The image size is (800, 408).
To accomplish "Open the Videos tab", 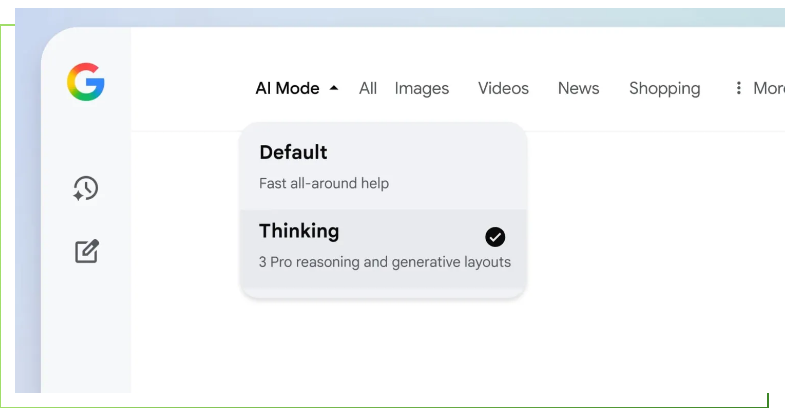I will click(x=503, y=88).
